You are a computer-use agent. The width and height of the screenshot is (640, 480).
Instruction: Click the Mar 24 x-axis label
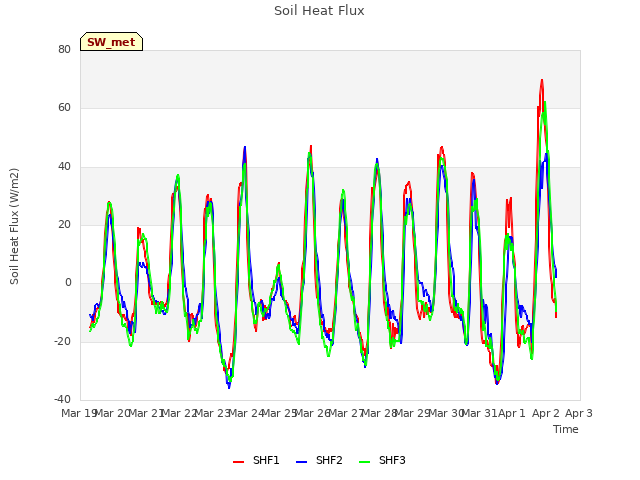(x=246, y=413)
